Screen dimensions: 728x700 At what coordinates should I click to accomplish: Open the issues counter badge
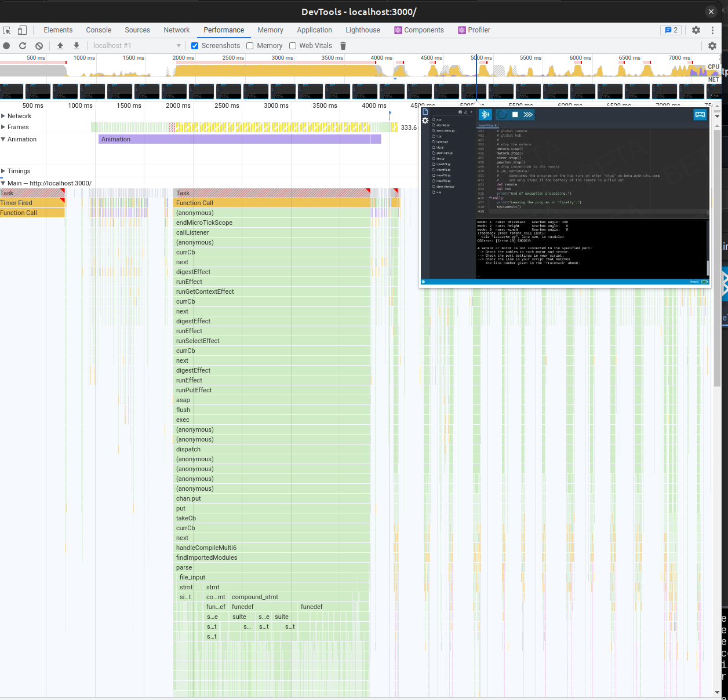coord(671,30)
